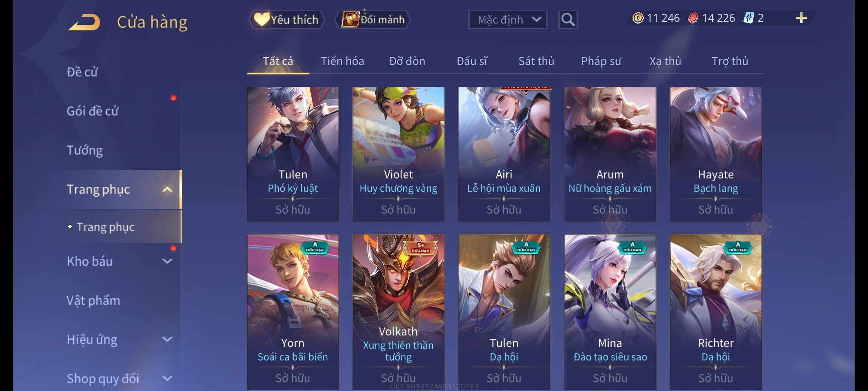Open Tướng in the sidebar

(85, 150)
